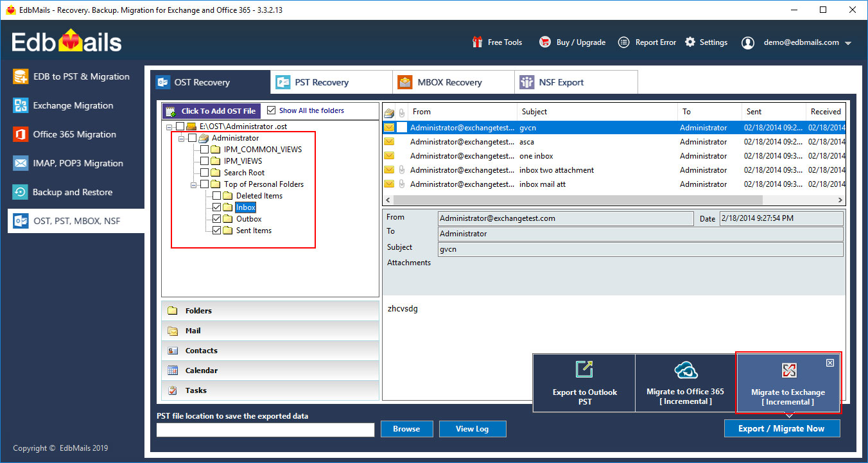Check the Administrator mailbox checkbox
This screenshot has height=463, width=868.
tap(192, 138)
